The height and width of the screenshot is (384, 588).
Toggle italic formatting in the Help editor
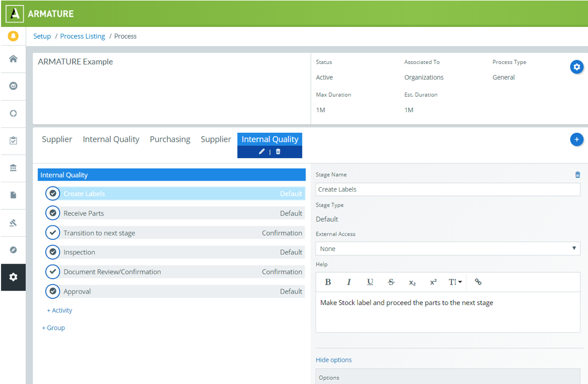click(349, 282)
